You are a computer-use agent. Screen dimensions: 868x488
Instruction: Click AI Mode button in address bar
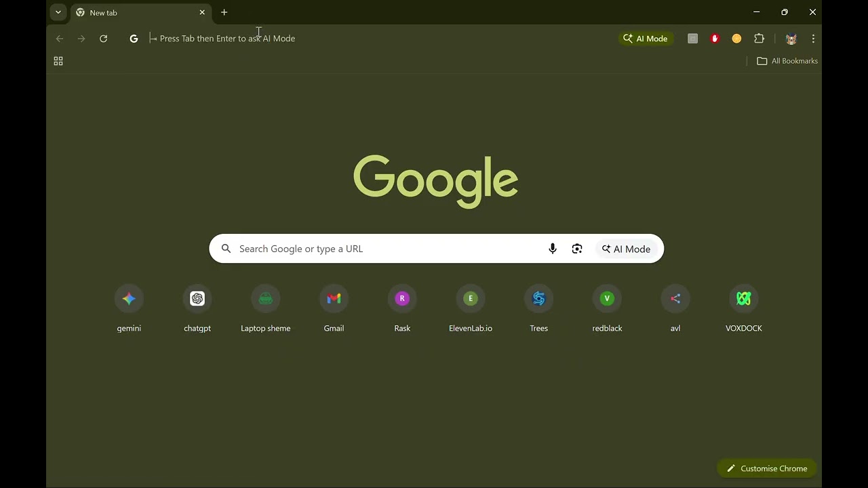(646, 39)
